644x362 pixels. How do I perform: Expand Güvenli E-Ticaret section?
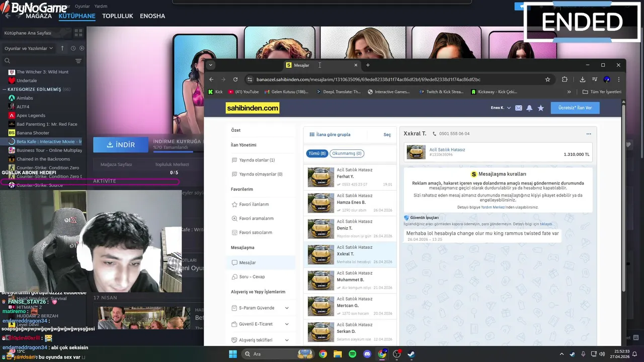[260, 324]
